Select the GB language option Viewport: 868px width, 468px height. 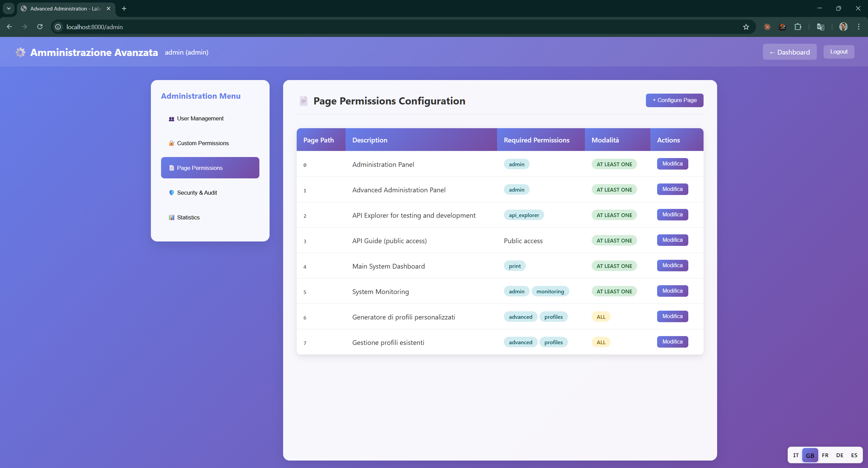tap(810, 455)
